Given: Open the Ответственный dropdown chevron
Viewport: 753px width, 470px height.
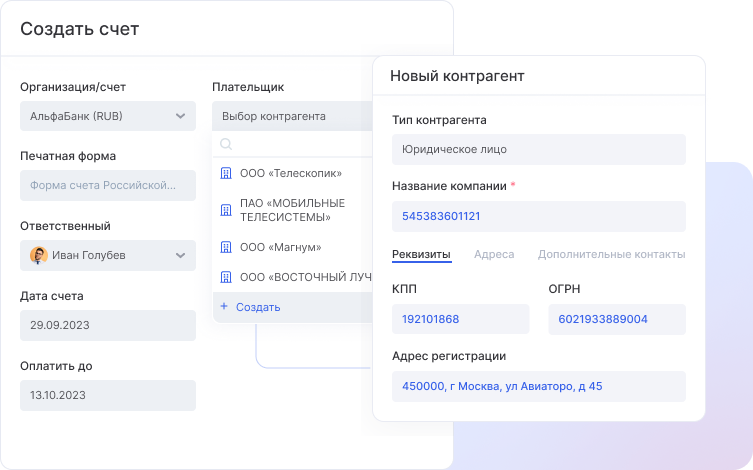Looking at the screenshot, I should (180, 255).
